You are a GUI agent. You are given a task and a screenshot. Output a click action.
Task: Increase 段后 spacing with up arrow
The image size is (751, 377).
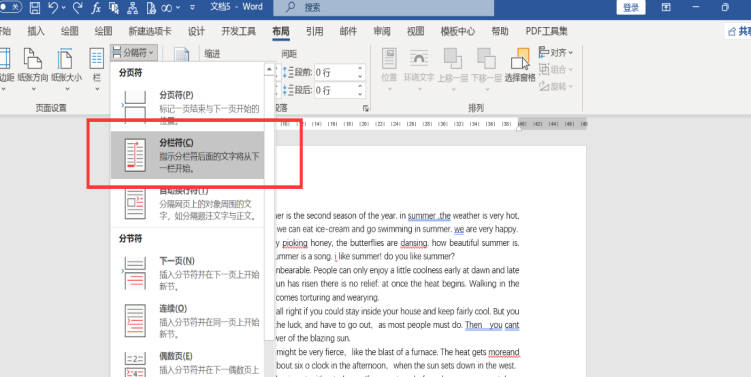360,86
